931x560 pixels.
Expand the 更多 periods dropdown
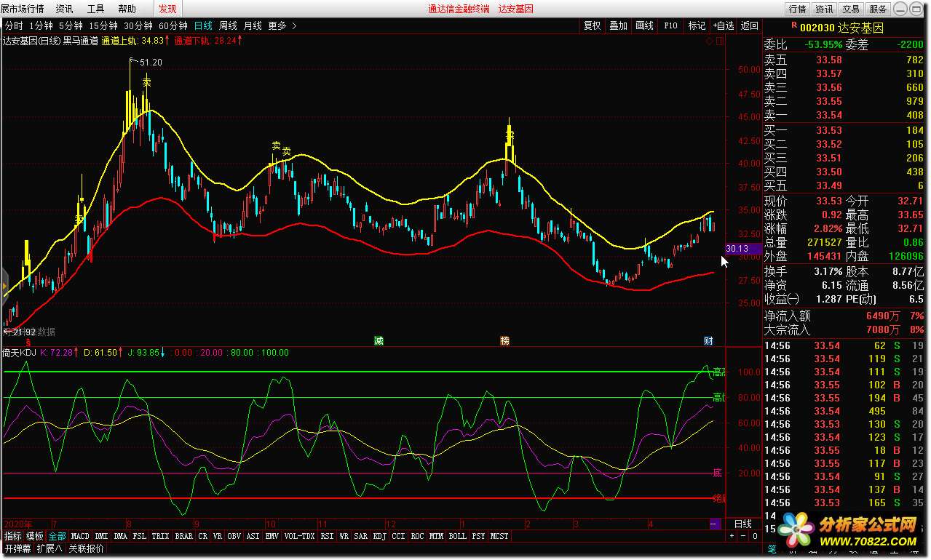(282, 25)
